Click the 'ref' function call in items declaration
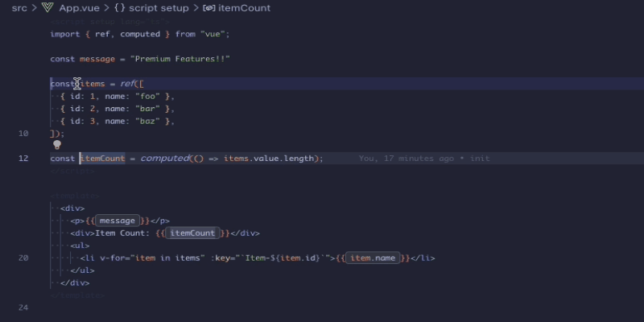The height and width of the screenshot is (322, 644). pos(127,84)
